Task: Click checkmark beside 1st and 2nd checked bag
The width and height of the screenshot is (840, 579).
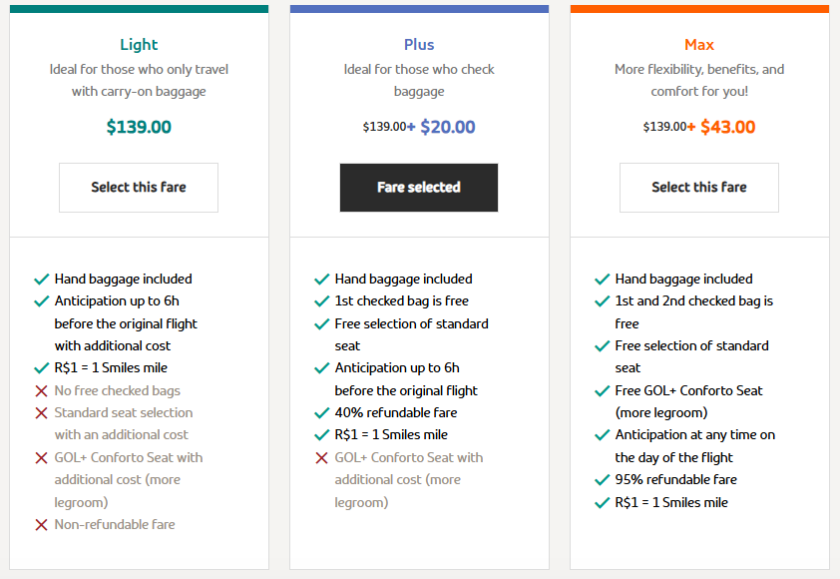Action: click(x=601, y=301)
